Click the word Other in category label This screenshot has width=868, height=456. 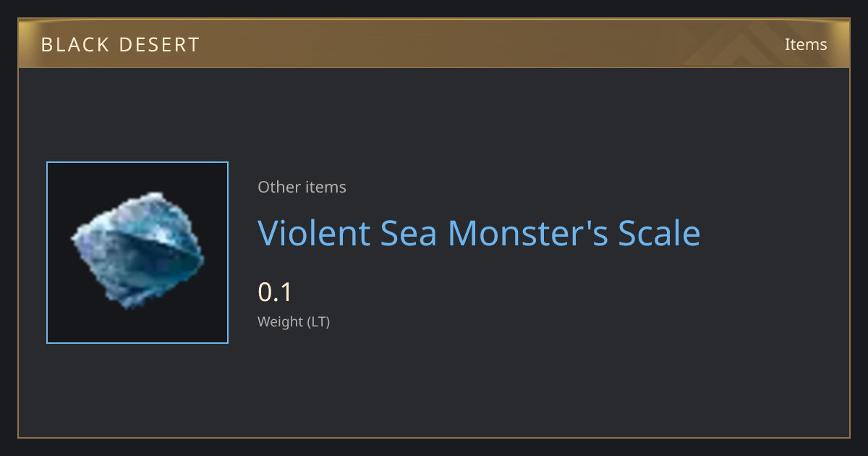tap(276, 187)
